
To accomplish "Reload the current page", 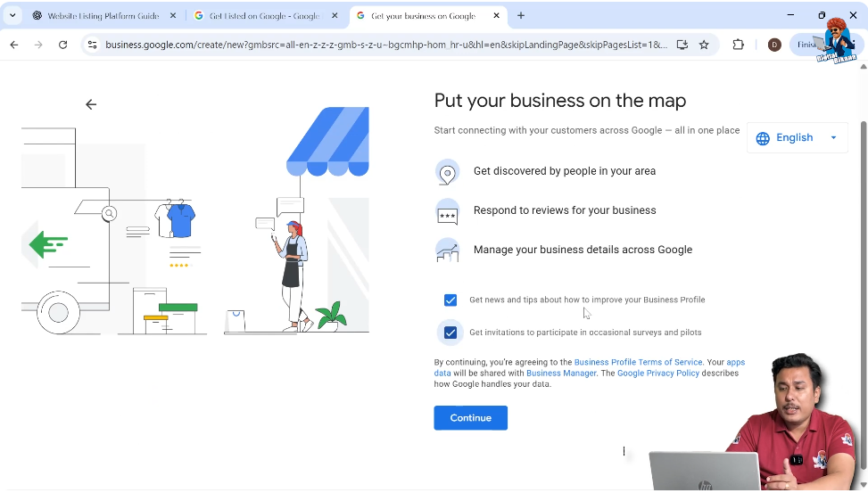I will (62, 45).
